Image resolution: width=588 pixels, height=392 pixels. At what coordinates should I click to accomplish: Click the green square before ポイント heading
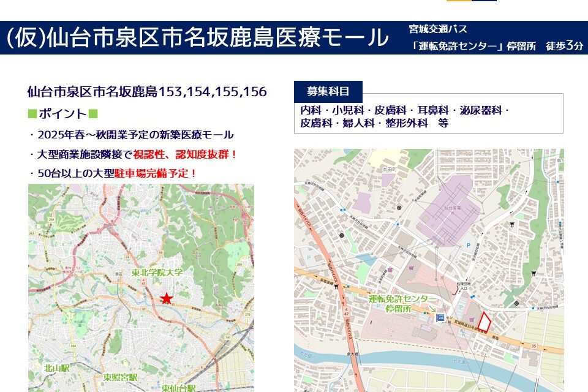point(32,114)
